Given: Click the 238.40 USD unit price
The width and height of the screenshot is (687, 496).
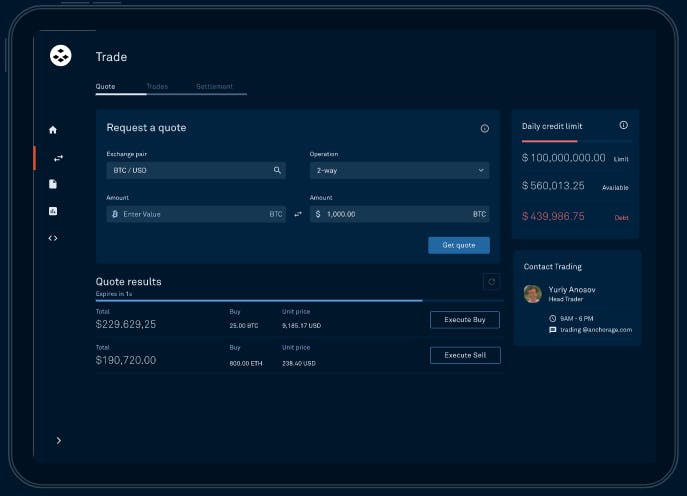Looking at the screenshot, I should (299, 363).
